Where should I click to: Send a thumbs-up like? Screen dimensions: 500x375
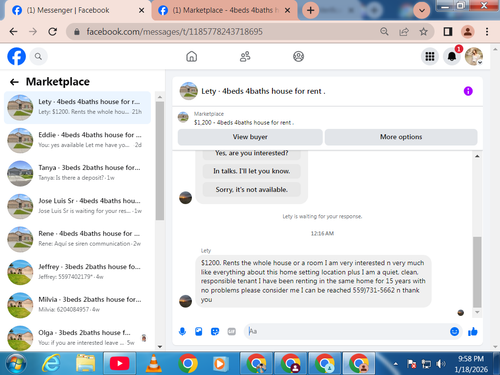(473, 331)
